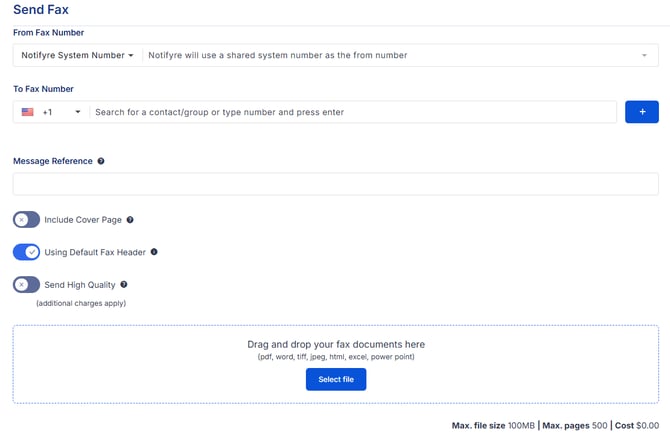Click the blue plus add-recipient button

pyautogui.click(x=641, y=112)
